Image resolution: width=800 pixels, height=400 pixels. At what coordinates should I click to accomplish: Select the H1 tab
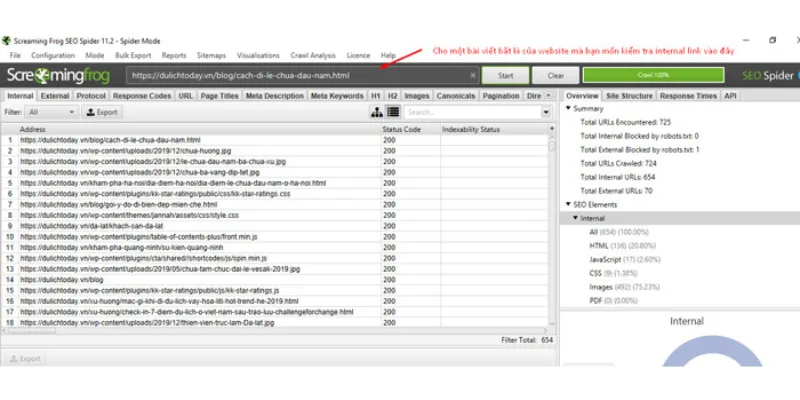(x=376, y=96)
